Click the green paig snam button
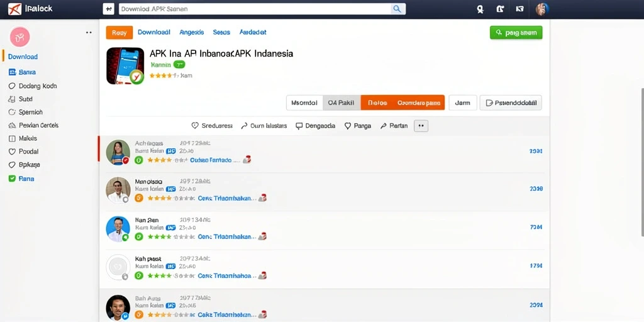This screenshot has width=644, height=322. (x=516, y=33)
